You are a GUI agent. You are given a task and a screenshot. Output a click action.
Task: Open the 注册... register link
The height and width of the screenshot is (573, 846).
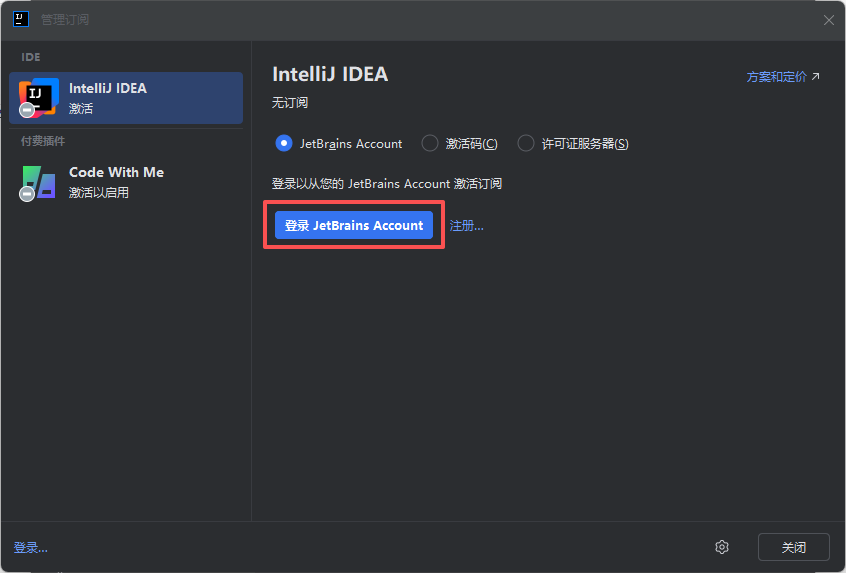[x=467, y=226]
